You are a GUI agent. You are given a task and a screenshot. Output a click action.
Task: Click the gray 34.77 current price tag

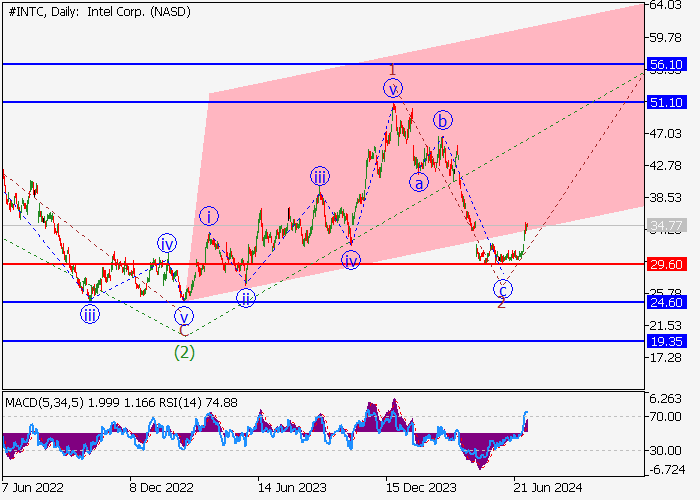coord(666,226)
